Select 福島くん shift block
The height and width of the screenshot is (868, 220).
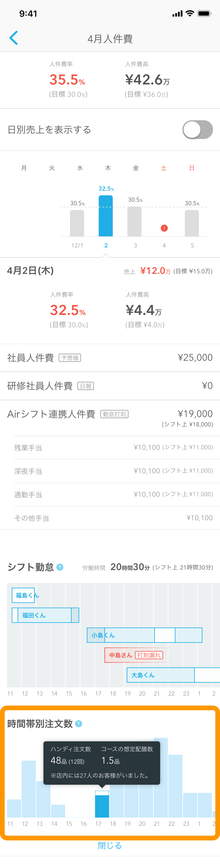point(23,595)
